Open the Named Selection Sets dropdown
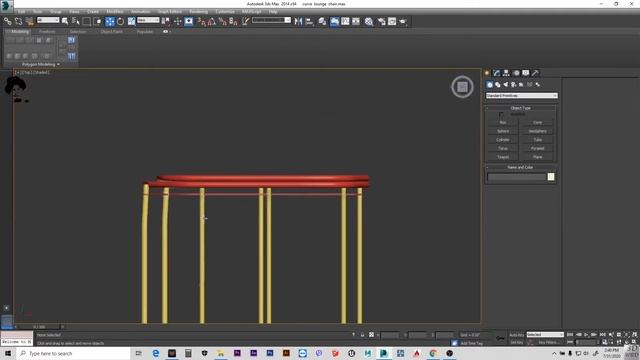This screenshot has width=640, height=360. click(x=271, y=20)
